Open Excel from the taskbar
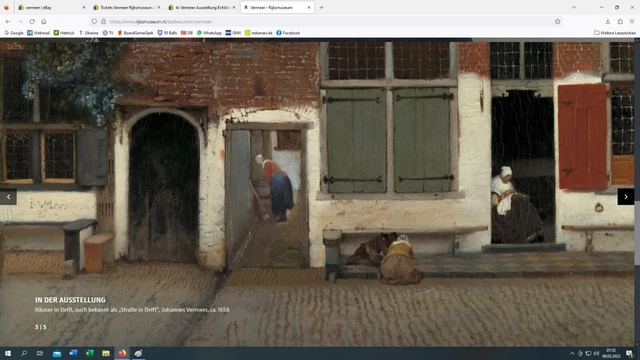The image size is (640, 360). coord(89,353)
